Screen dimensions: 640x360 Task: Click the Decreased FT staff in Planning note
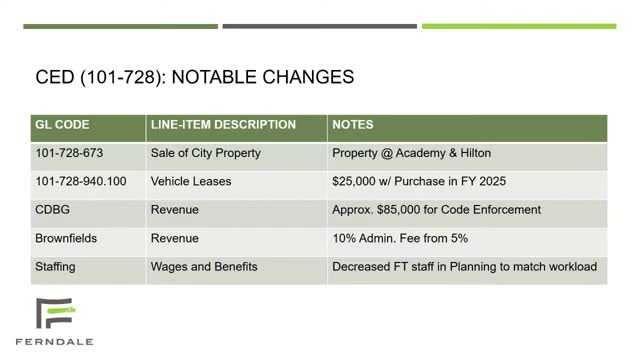point(464,267)
